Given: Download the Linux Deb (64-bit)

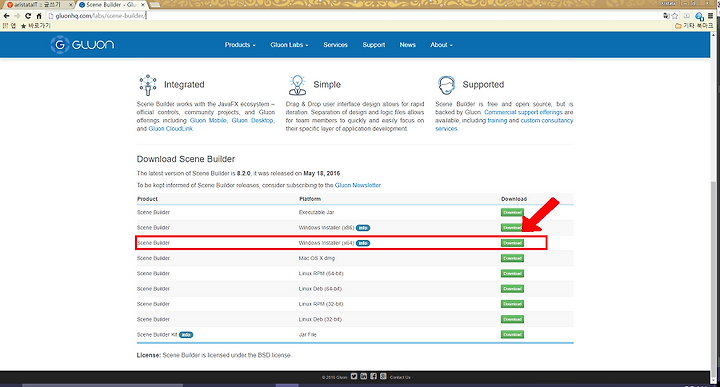Looking at the screenshot, I should pos(512,289).
